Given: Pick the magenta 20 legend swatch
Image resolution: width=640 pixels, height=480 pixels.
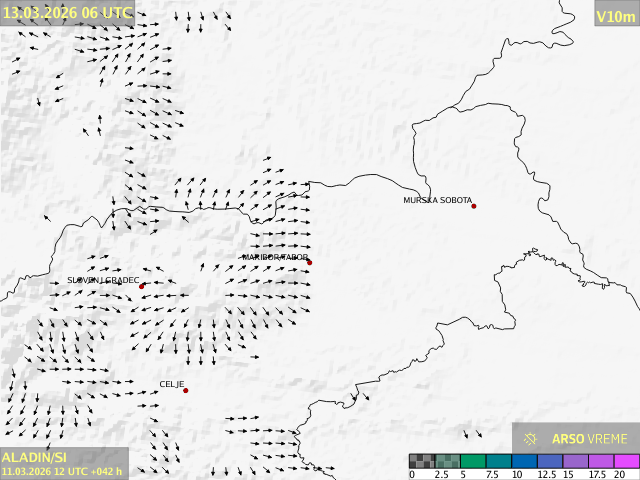Looking at the screenshot, I should point(627,462).
